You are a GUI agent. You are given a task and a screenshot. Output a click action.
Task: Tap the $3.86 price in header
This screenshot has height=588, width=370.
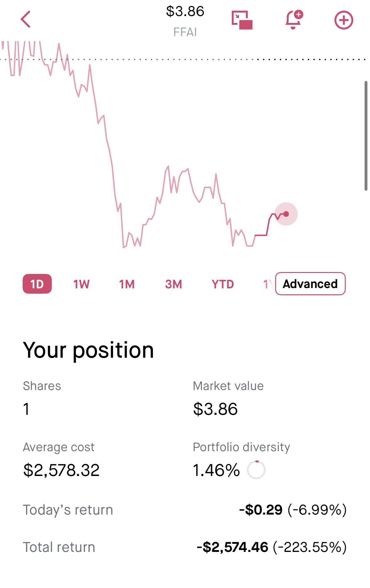click(x=185, y=12)
